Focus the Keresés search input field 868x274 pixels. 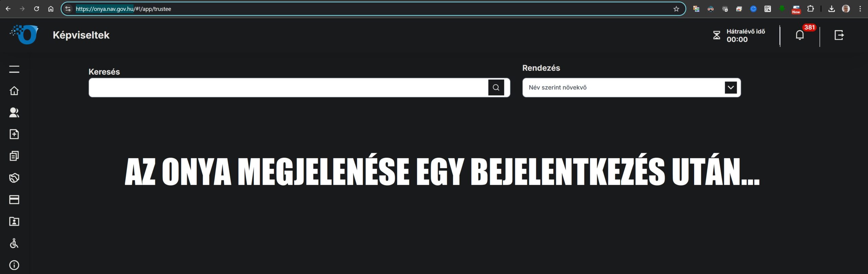(288, 88)
